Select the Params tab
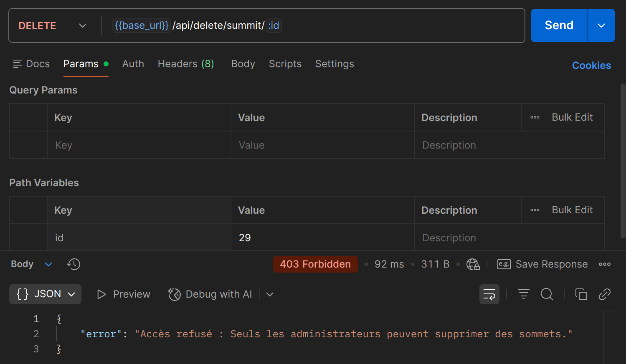This screenshot has width=626, height=364. click(x=86, y=64)
